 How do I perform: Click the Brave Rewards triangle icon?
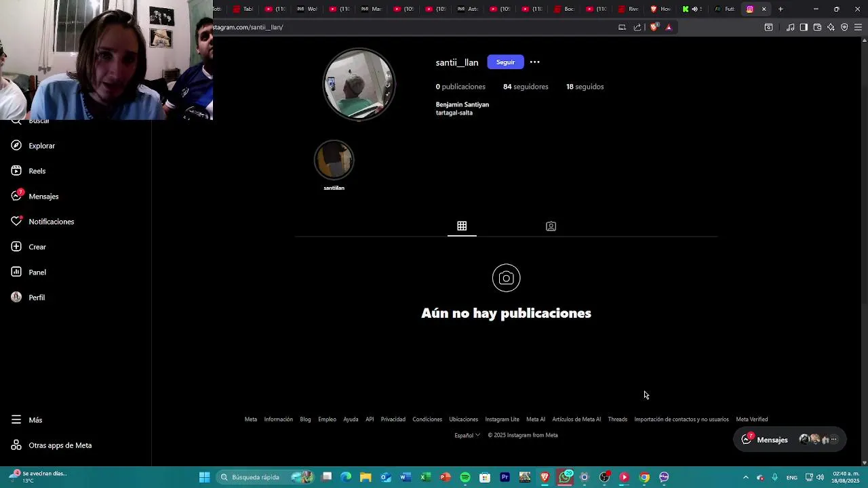[669, 27]
